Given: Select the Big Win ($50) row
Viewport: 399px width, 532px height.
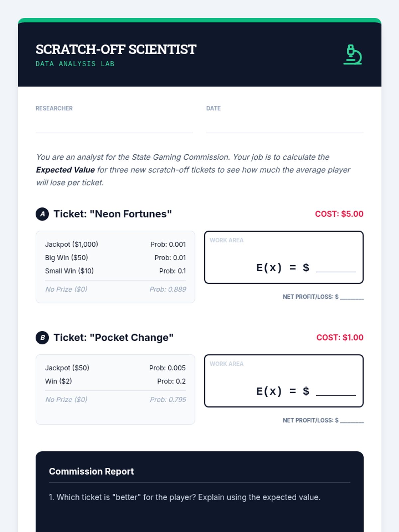Looking at the screenshot, I should 115,258.
